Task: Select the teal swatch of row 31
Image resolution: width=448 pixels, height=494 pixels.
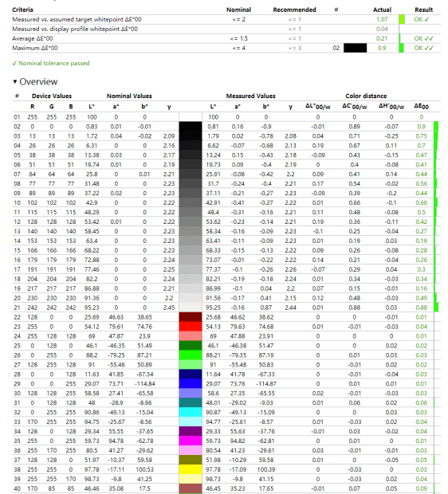Action: [191, 402]
